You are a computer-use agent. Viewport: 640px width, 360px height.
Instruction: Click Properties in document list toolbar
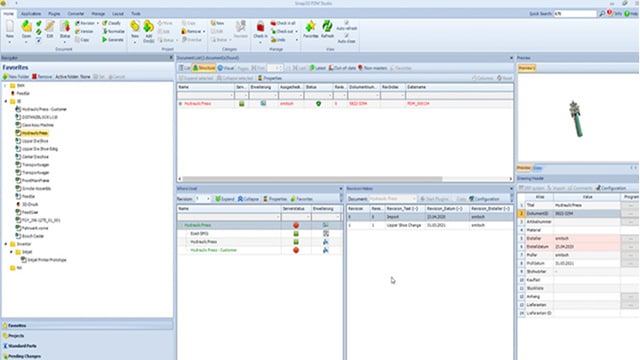click(x=270, y=78)
